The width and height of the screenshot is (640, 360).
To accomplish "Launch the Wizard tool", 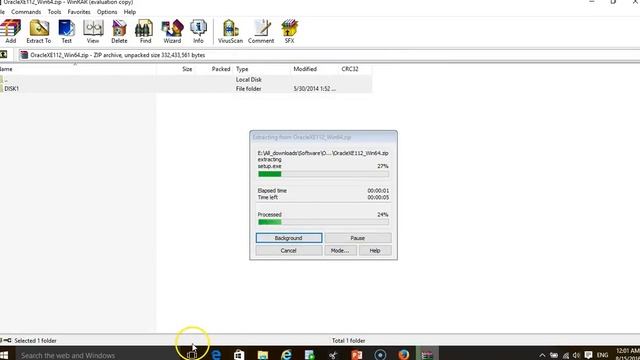I will [x=172, y=31].
